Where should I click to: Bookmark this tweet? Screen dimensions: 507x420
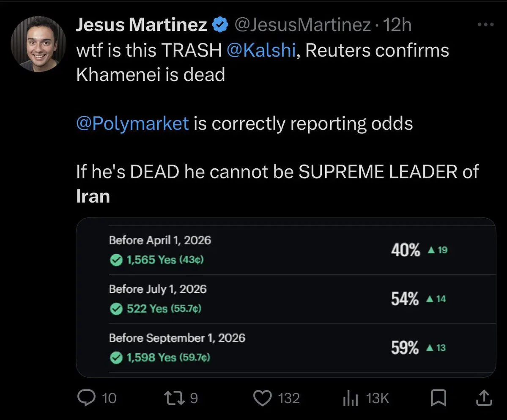(438, 398)
